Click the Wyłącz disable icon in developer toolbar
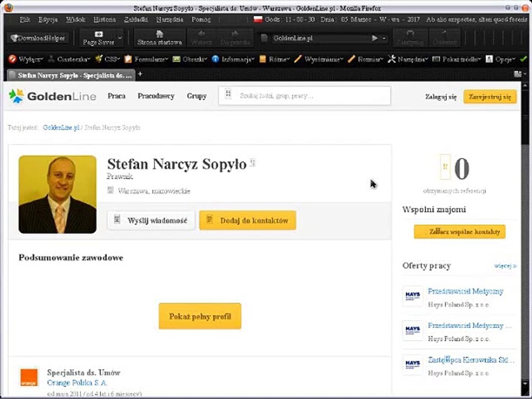532x399 pixels. pos(12,59)
